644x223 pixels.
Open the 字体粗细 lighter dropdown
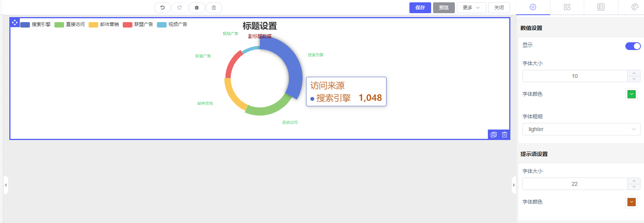(581, 129)
